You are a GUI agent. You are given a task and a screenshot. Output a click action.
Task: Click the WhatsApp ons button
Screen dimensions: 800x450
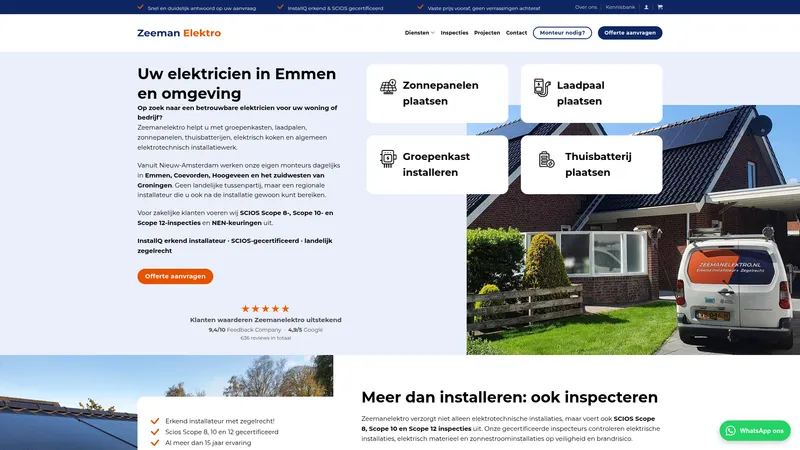(755, 431)
